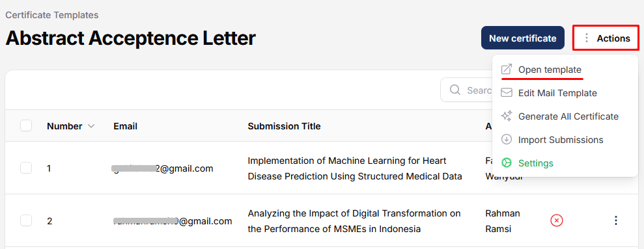Open the three-dot row menu for Rahman Ramsi
The image size is (644, 249).
(x=615, y=220)
